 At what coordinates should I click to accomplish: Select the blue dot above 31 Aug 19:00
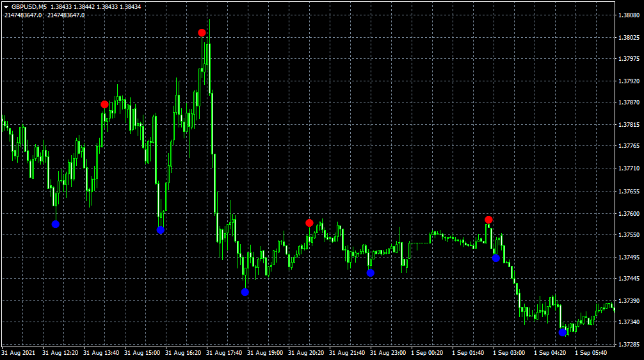[245, 292]
